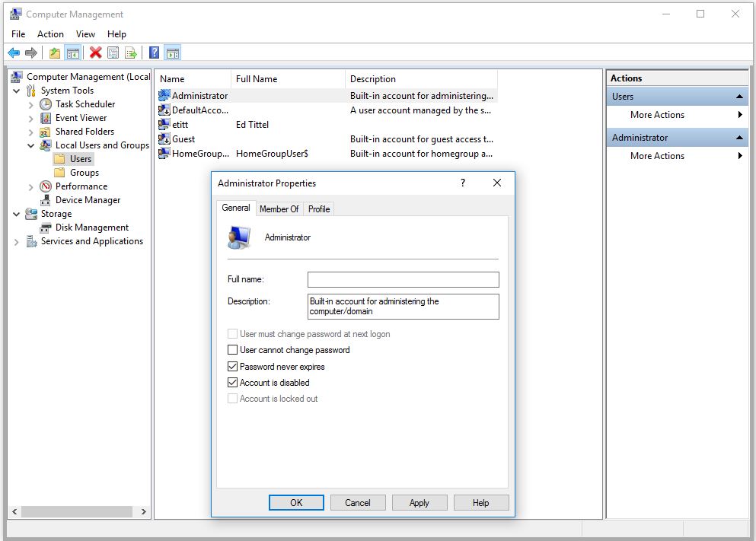Collapse the Local Users and Groups node

point(31,145)
